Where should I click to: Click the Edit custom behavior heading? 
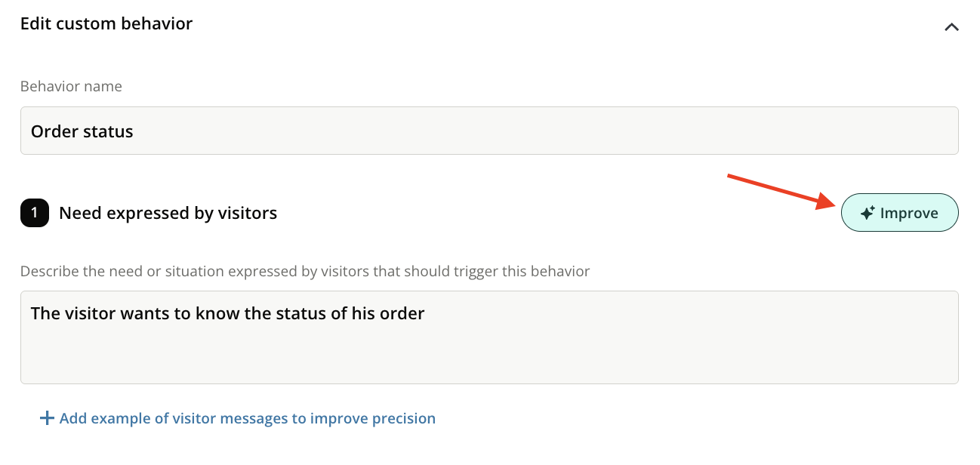click(x=106, y=23)
